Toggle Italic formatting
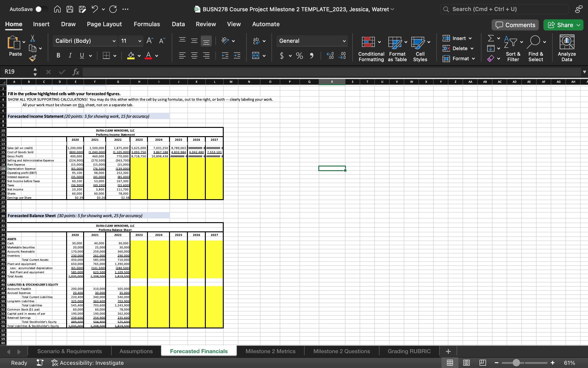Screen dimensions: 588x368 70,55
